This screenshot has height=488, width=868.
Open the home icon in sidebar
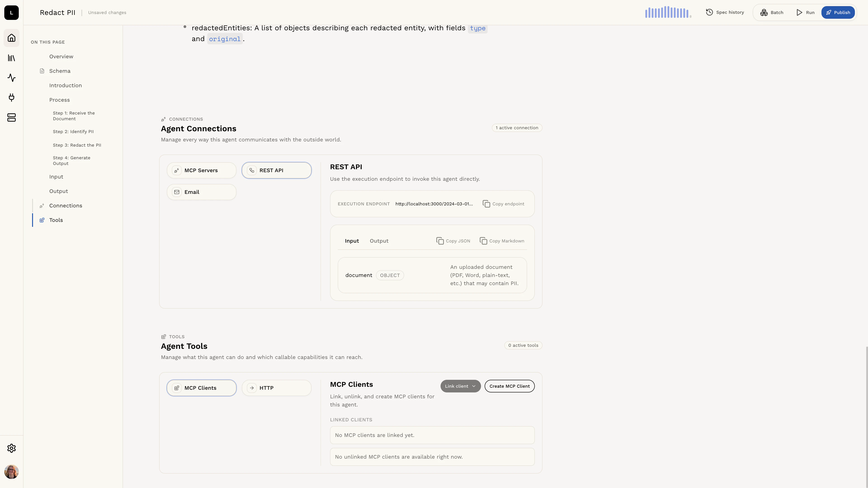click(x=12, y=38)
